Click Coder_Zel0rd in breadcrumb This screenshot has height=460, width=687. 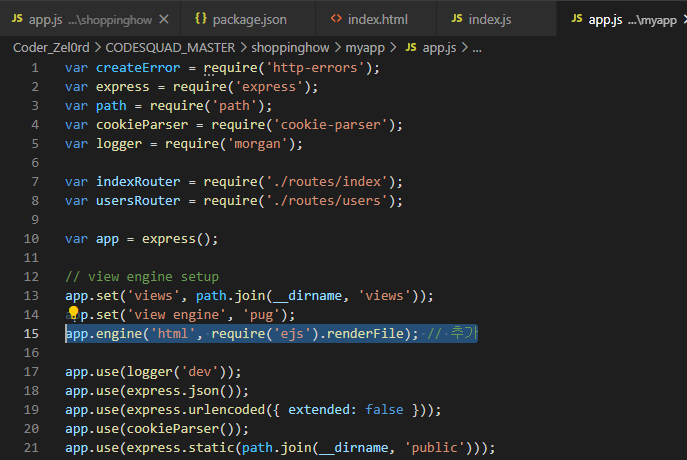[x=51, y=47]
